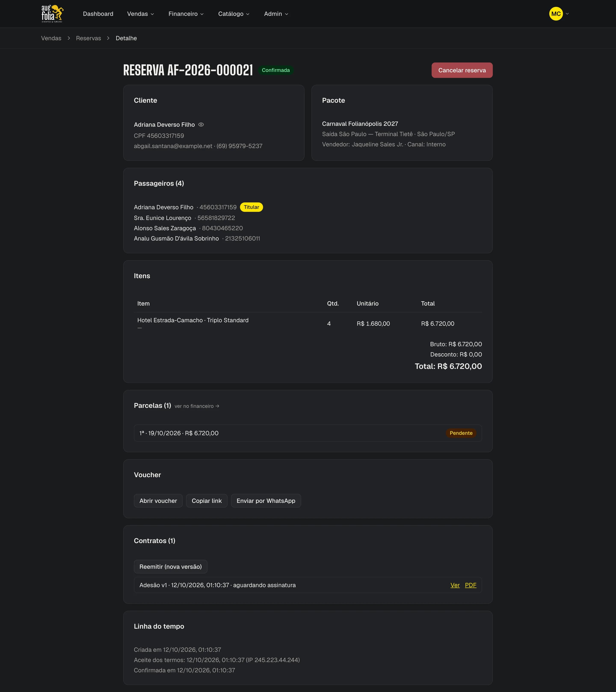Open the Vendas dropdown menu

[141, 14]
